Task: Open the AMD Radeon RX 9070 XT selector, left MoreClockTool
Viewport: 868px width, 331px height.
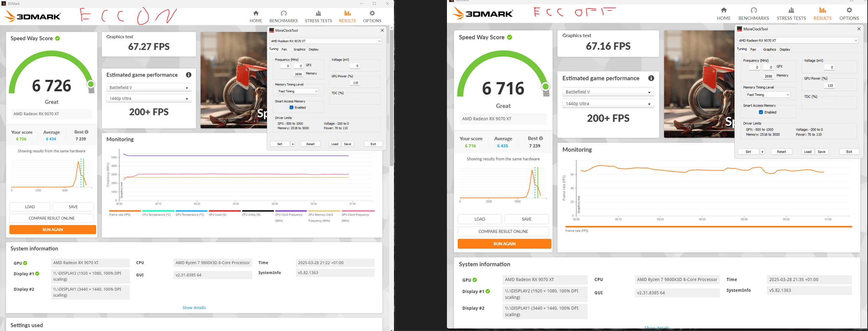Action: [x=326, y=41]
